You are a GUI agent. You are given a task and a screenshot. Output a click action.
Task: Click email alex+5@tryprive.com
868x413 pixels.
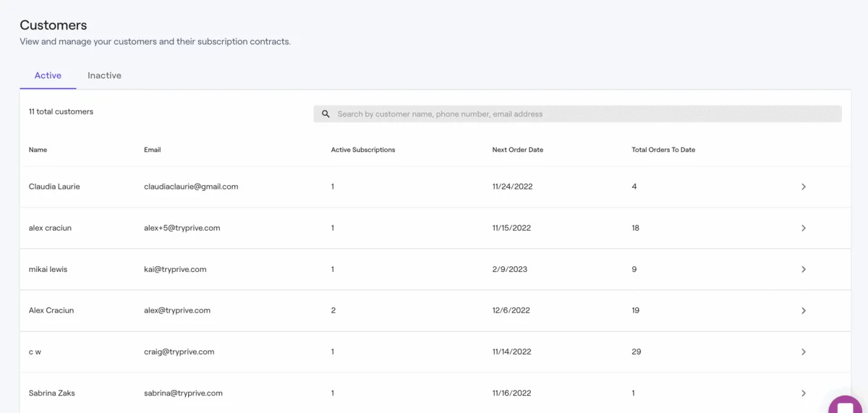(182, 228)
